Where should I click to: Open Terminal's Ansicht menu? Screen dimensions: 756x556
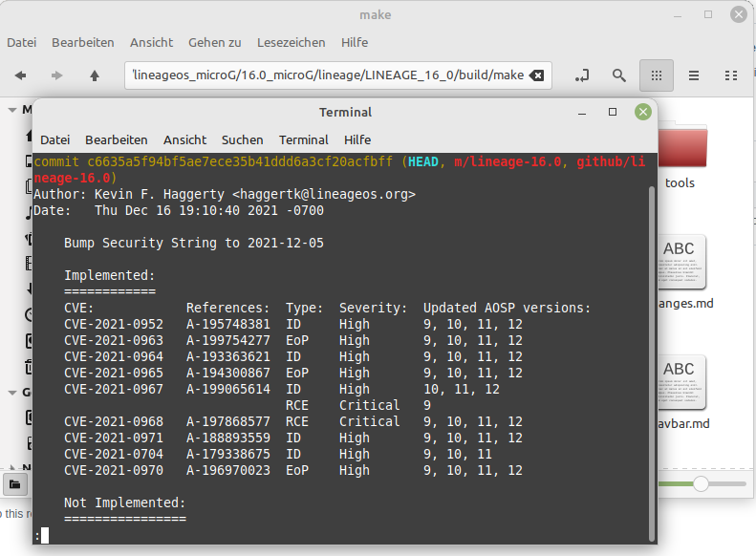pos(184,140)
